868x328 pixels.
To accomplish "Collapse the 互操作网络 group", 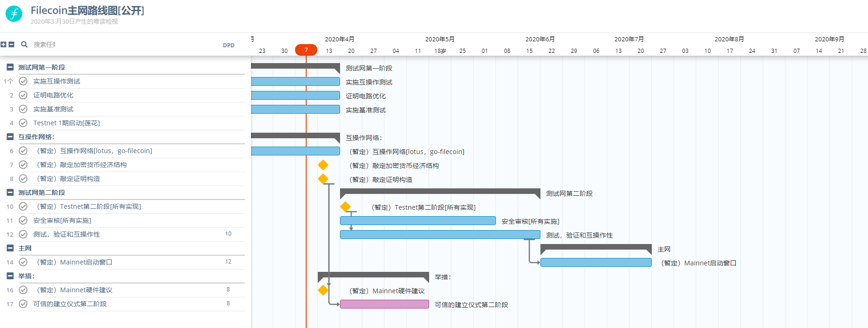I will pyautogui.click(x=10, y=137).
